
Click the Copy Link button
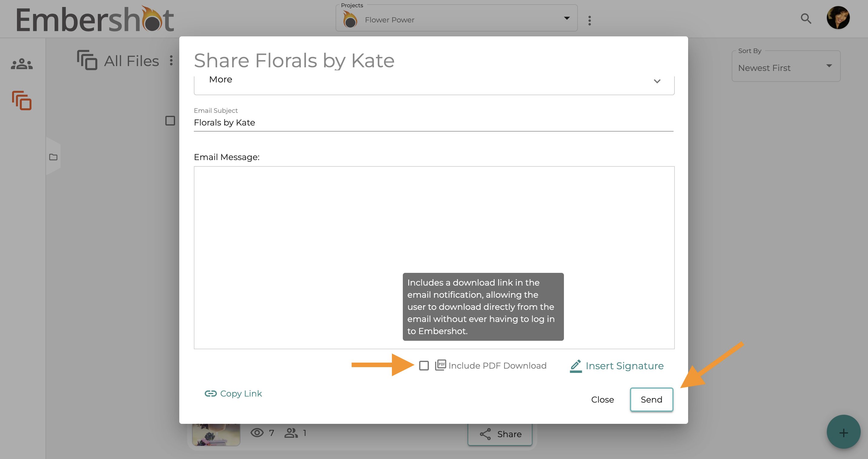[x=233, y=394]
